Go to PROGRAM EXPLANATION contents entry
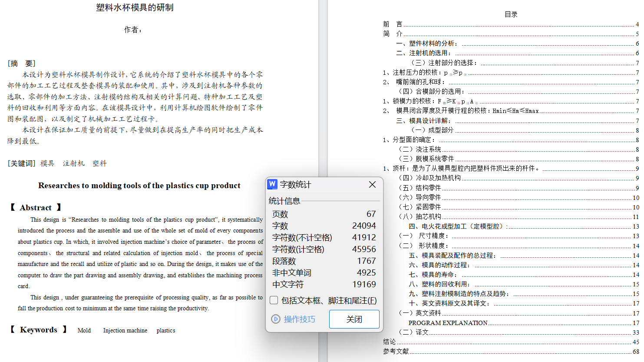644x362 pixels. point(448,323)
